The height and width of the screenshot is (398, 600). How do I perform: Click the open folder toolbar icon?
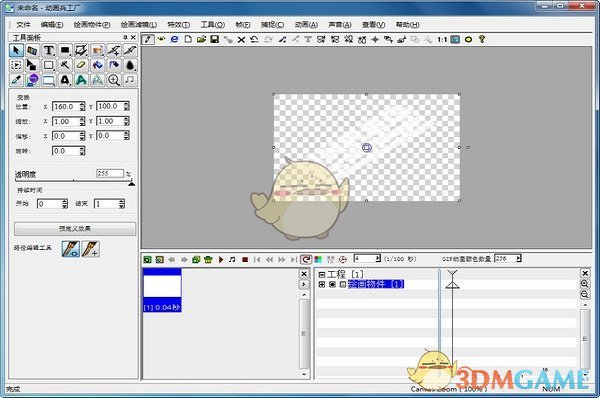pos(201,39)
